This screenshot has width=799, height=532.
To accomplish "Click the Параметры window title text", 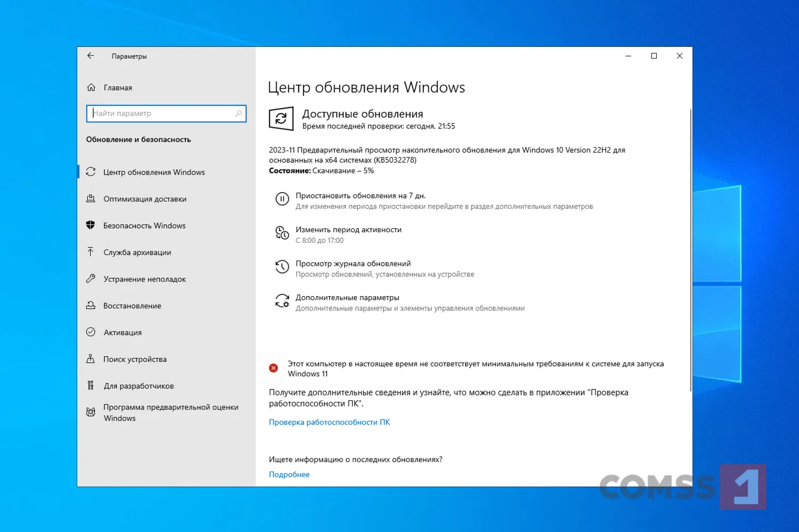I will (x=129, y=56).
